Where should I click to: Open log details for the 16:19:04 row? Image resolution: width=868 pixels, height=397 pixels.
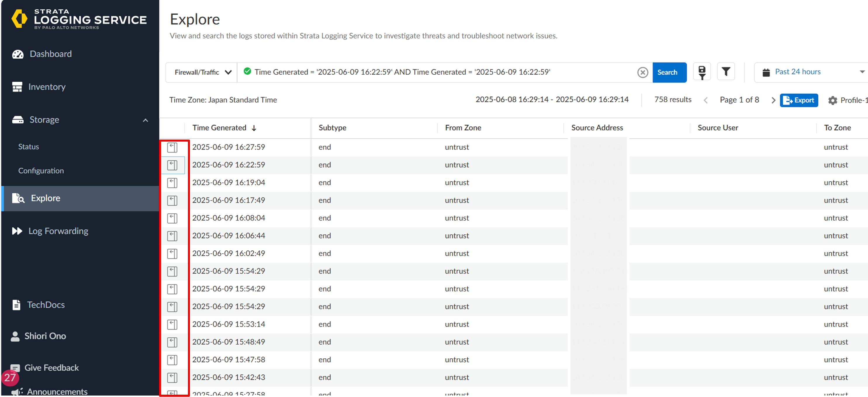pyautogui.click(x=172, y=183)
